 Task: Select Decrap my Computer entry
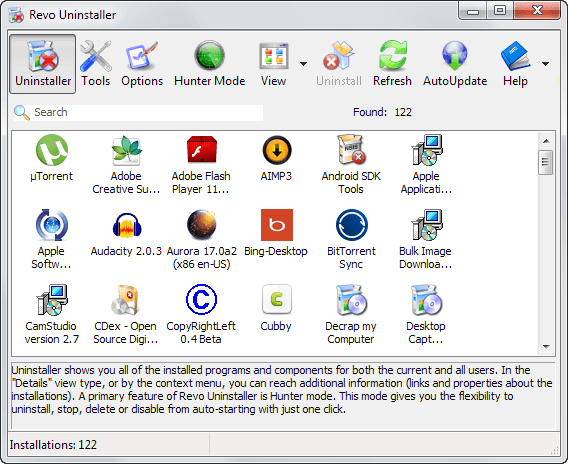(351, 314)
